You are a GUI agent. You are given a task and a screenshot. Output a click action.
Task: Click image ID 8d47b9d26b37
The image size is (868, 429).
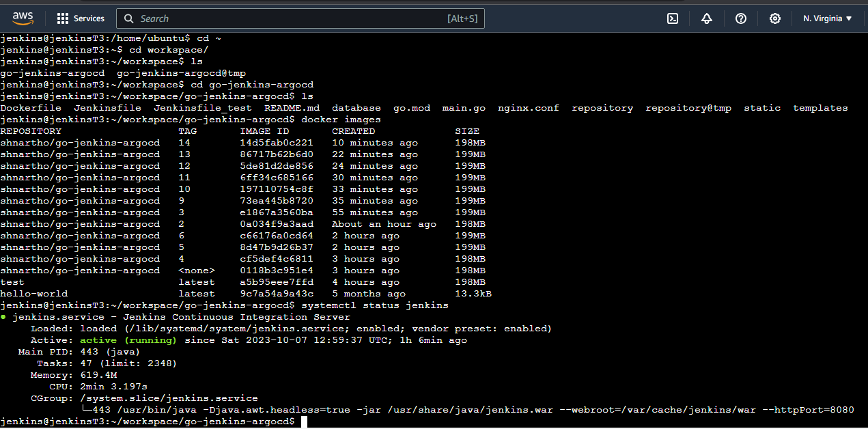point(277,247)
